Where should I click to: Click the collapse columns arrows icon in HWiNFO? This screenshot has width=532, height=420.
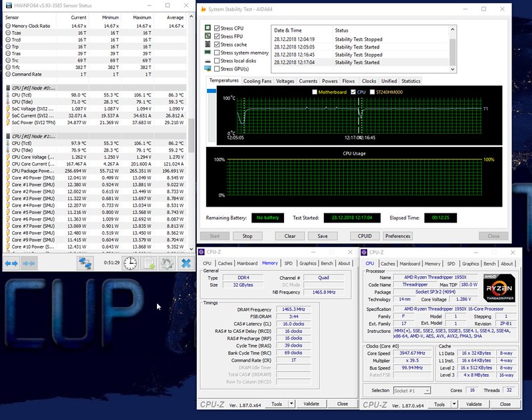pos(29,263)
